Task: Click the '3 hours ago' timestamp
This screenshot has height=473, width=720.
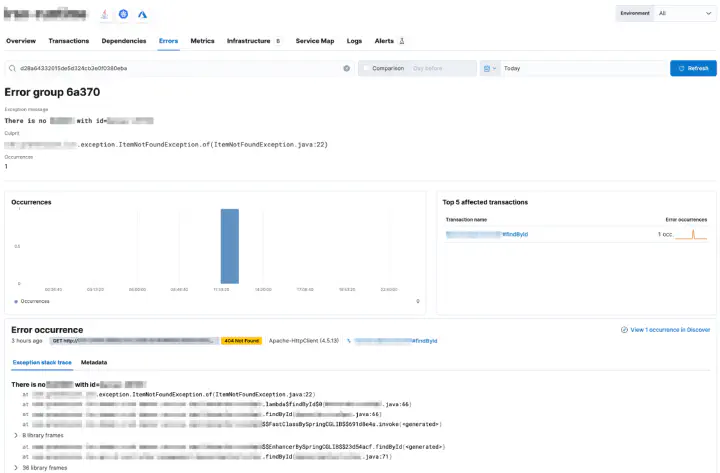Action: pos(27,341)
